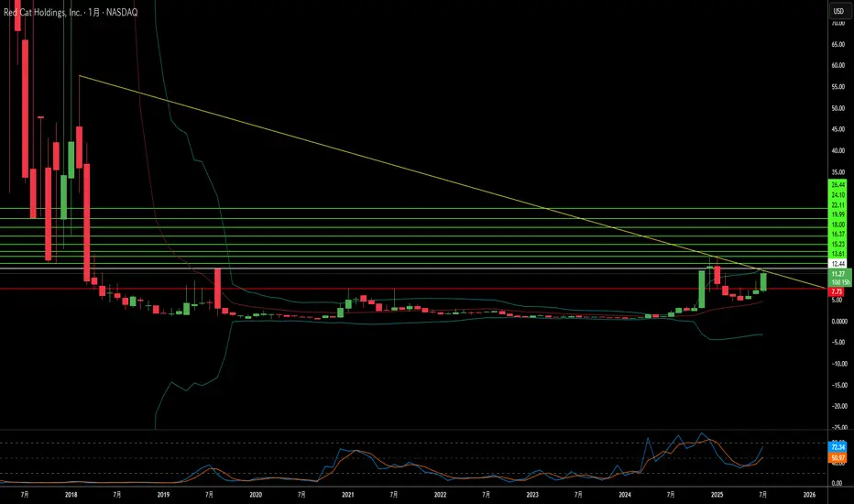The height and width of the screenshot is (504, 854).
Task: Click the 2023 label on time axis
Action: [x=532, y=495]
